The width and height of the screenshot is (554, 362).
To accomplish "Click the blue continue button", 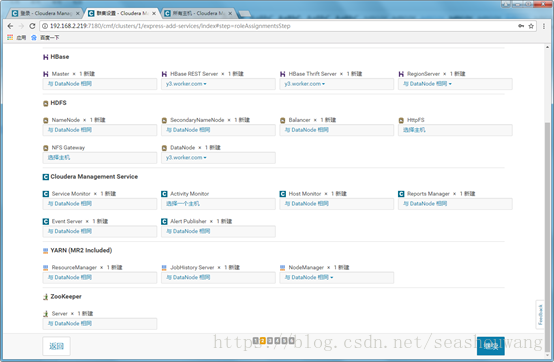I will 490,346.
